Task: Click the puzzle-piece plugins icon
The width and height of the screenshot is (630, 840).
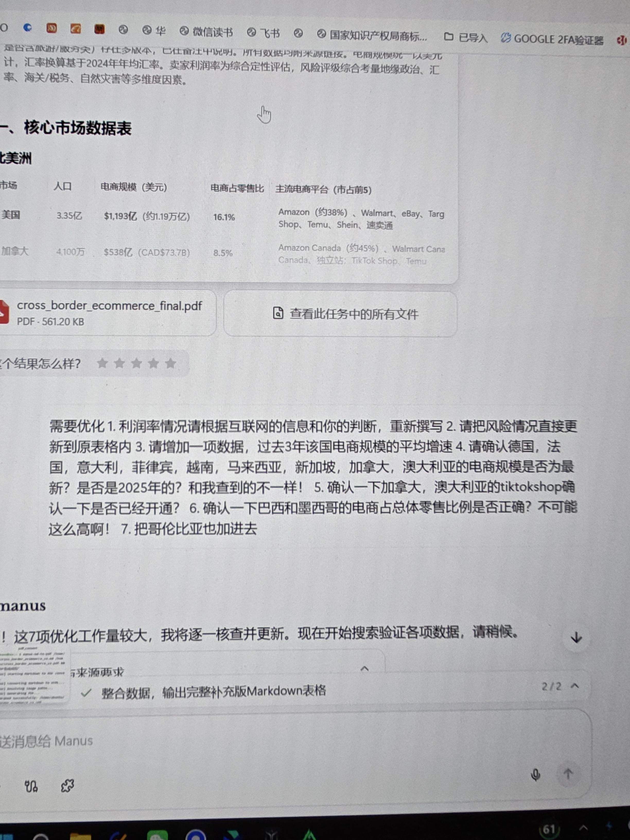Action: point(68,785)
